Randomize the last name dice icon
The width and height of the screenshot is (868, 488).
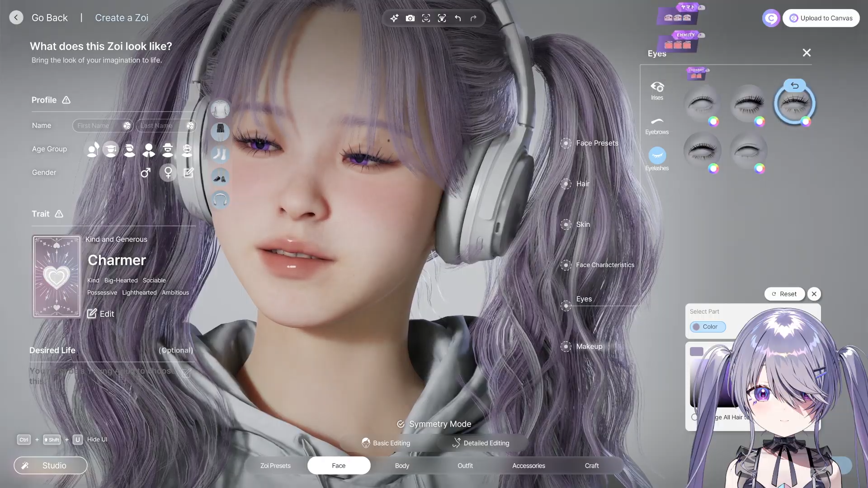tap(190, 126)
